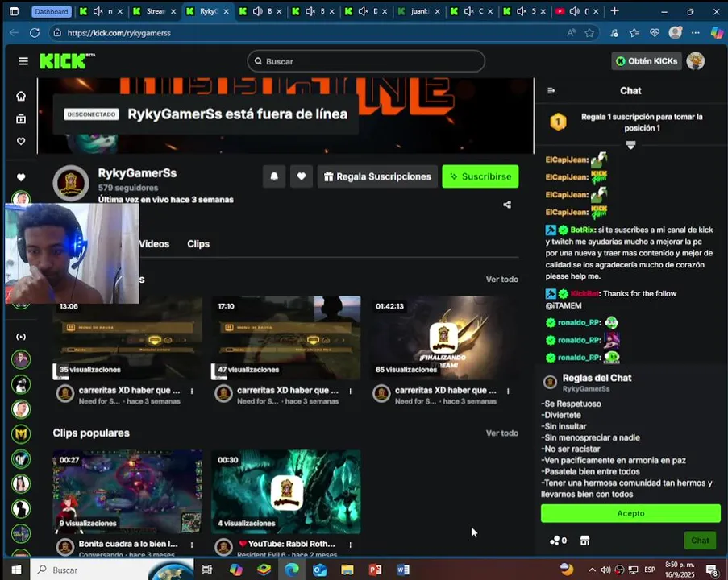This screenshot has height=580, width=728.
Task: Switch to the Dashboard browser tab
Action: tap(51, 11)
